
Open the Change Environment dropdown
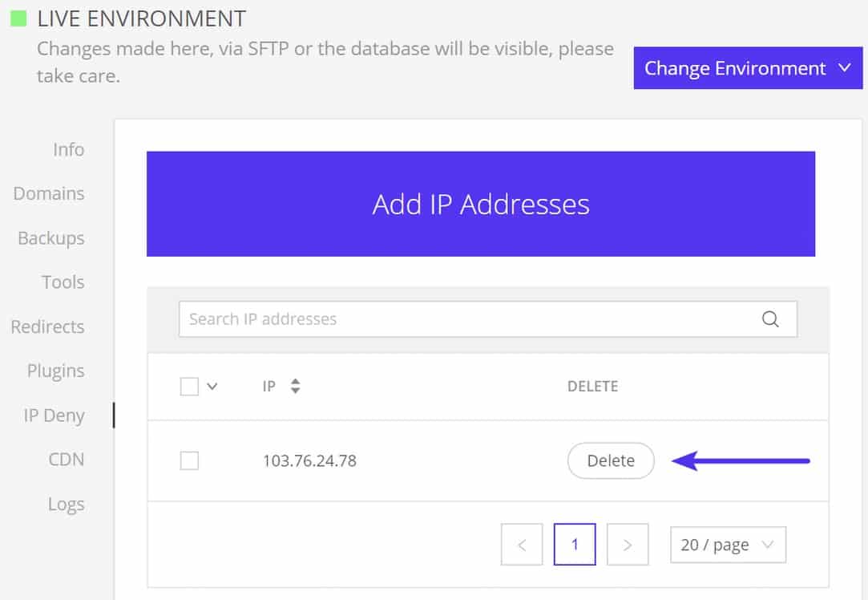tap(748, 68)
